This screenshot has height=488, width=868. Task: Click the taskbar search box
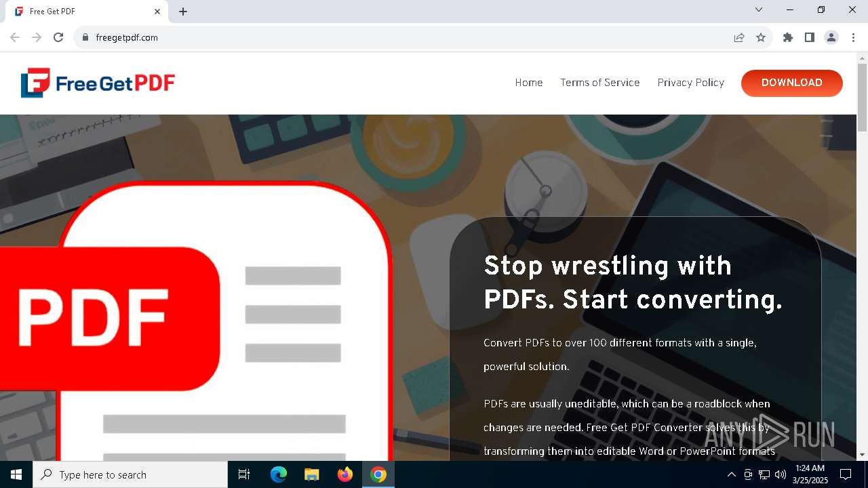pyautogui.click(x=130, y=474)
